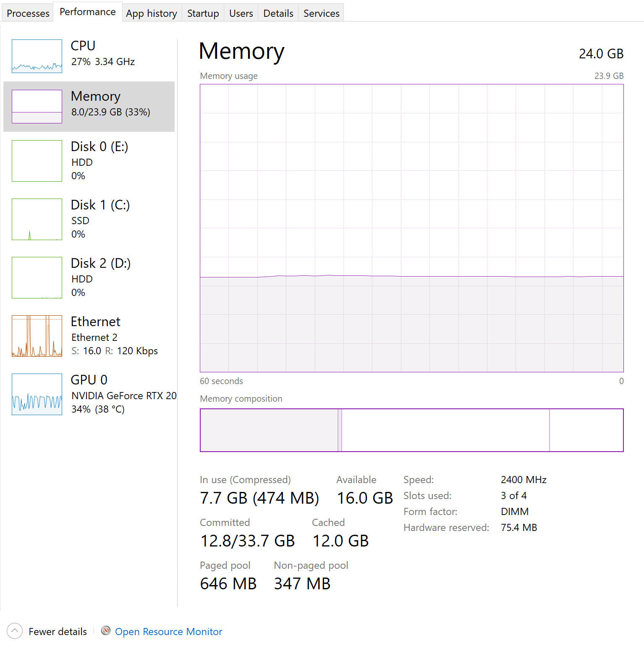Click the Ethernet 2 adapter name
Screen dimensions: 644x651
94,337
